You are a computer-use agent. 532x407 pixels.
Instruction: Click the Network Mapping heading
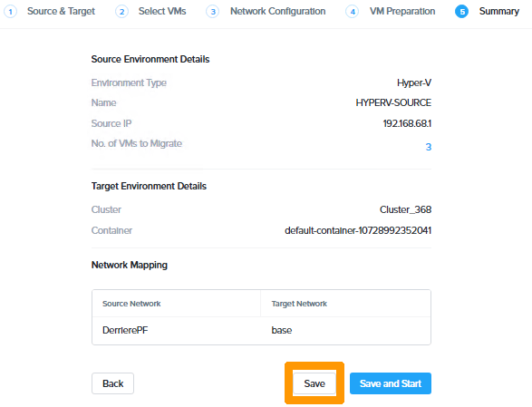pos(130,265)
